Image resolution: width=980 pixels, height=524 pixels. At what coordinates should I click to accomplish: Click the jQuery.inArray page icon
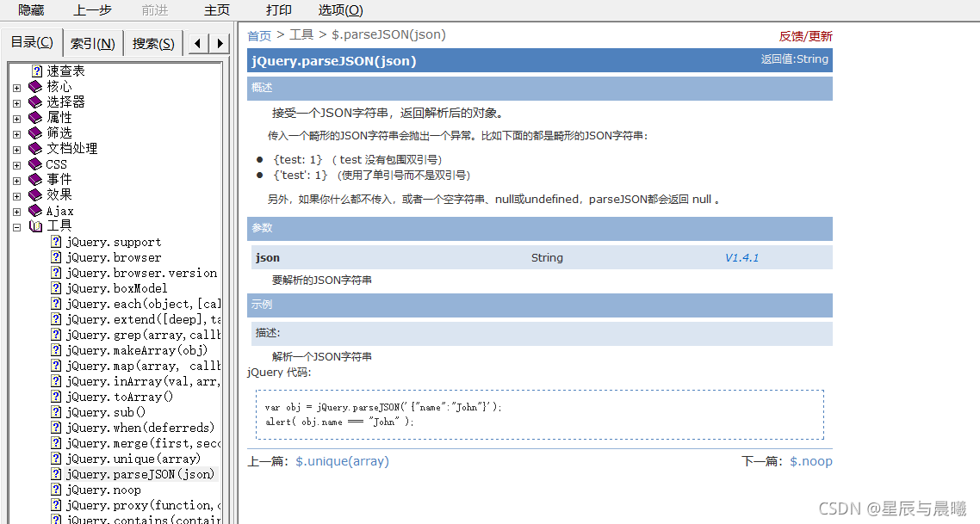point(56,381)
